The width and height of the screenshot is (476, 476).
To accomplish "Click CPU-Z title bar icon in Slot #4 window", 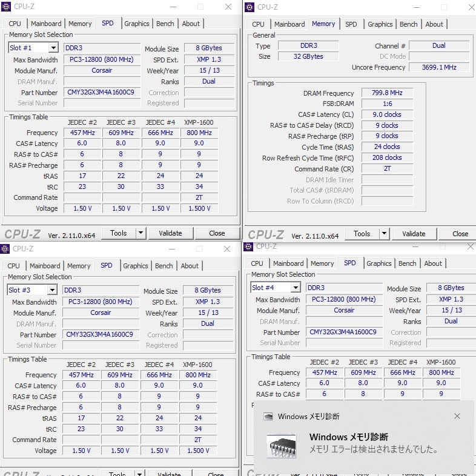I will (x=248, y=246).
